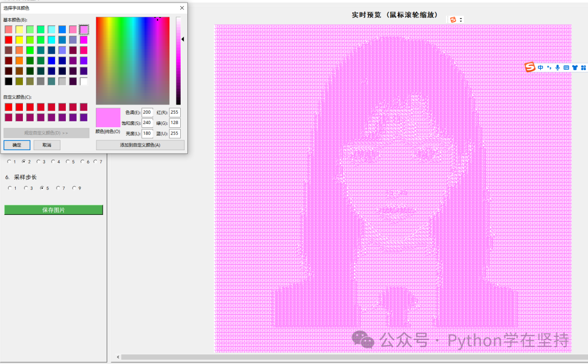Choose the pure cyan basic color swatch

(x=51, y=40)
